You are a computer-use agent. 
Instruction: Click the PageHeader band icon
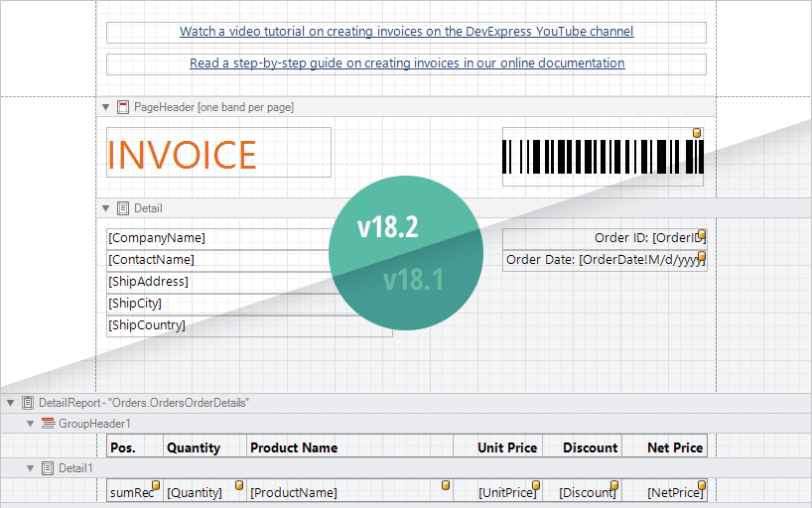(x=123, y=107)
